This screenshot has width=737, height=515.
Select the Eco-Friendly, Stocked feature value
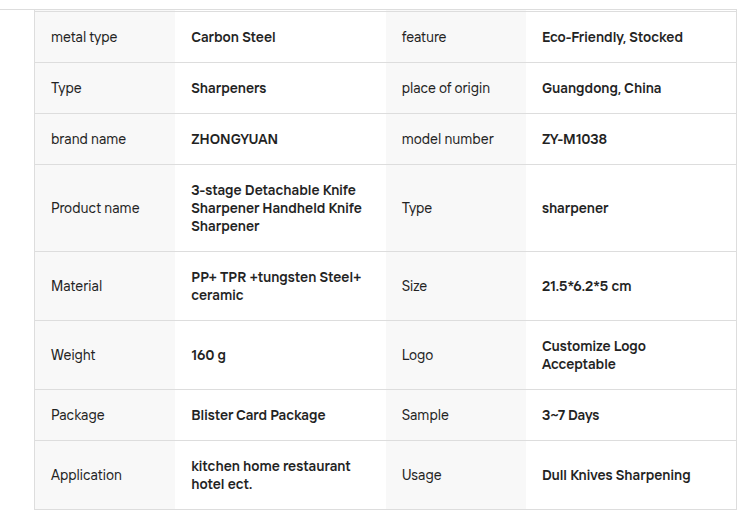[612, 37]
